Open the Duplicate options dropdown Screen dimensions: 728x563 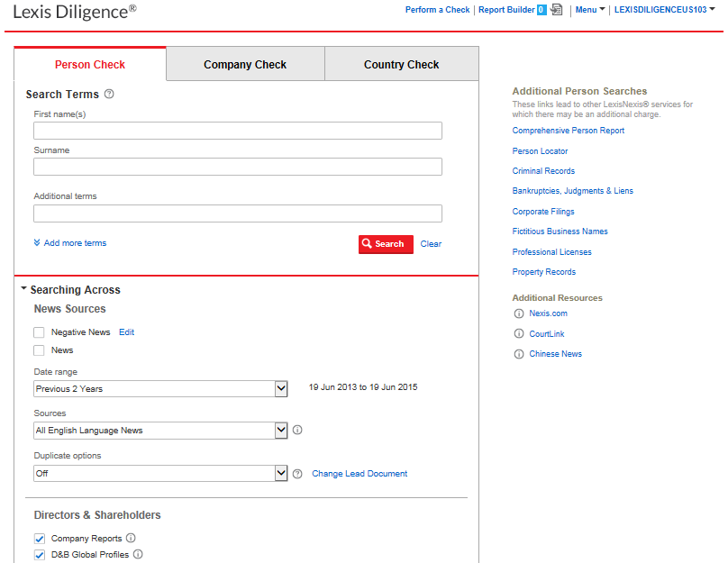(x=160, y=474)
